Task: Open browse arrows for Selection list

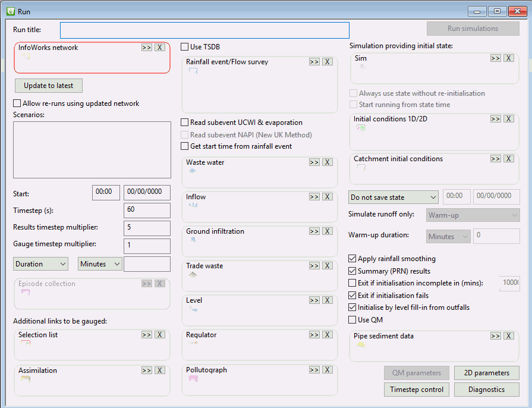Action: tap(147, 335)
